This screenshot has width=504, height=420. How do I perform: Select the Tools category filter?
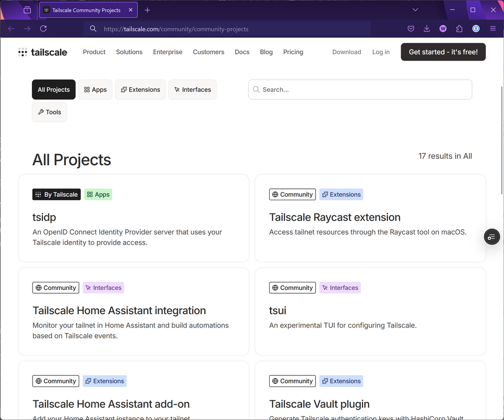(50, 112)
